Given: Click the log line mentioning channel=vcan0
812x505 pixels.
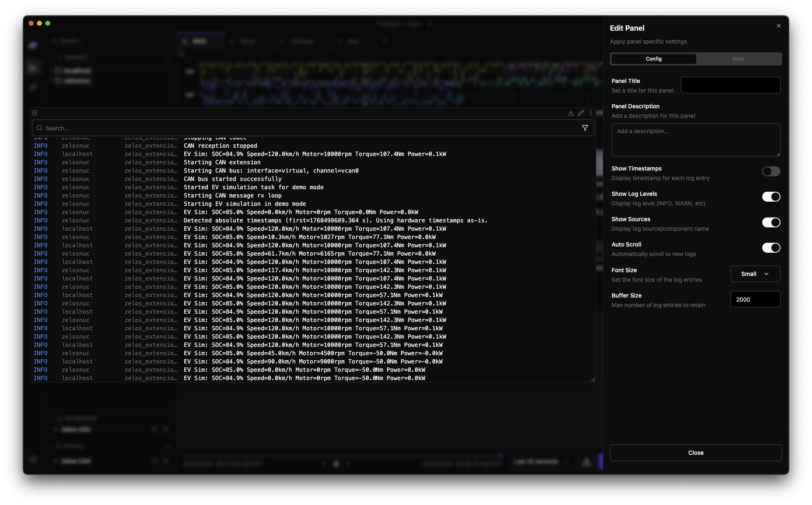Looking at the screenshot, I should click(313, 171).
